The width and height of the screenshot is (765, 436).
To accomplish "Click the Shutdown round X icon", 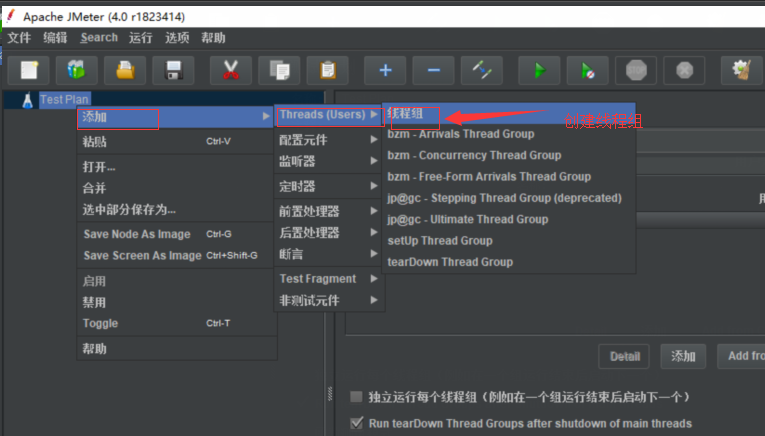I will pyautogui.click(x=684, y=70).
